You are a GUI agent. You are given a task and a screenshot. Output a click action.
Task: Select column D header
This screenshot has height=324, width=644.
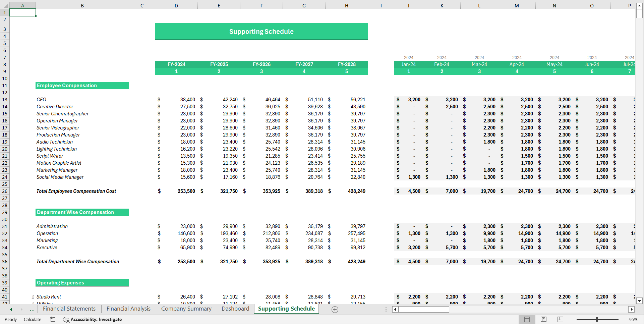click(x=176, y=5)
